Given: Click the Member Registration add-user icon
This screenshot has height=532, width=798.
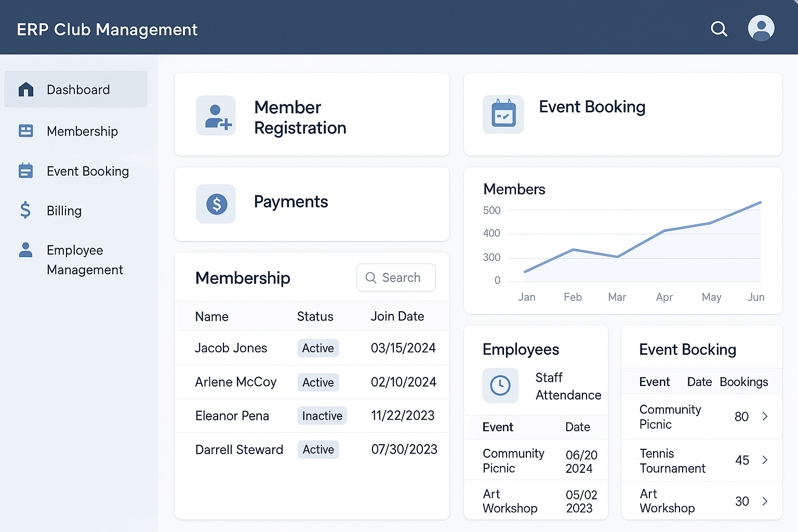Looking at the screenshot, I should pyautogui.click(x=216, y=115).
